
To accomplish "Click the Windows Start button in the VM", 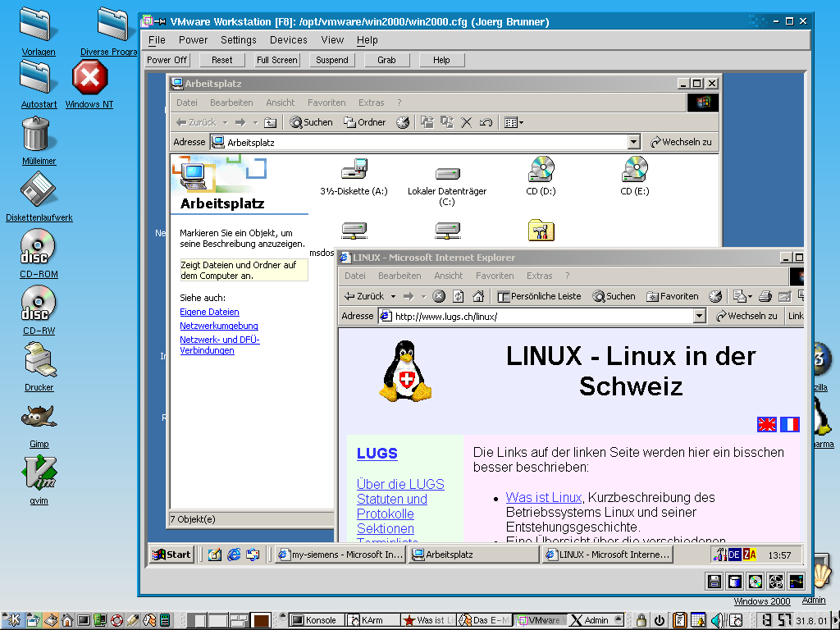I will coord(171,555).
